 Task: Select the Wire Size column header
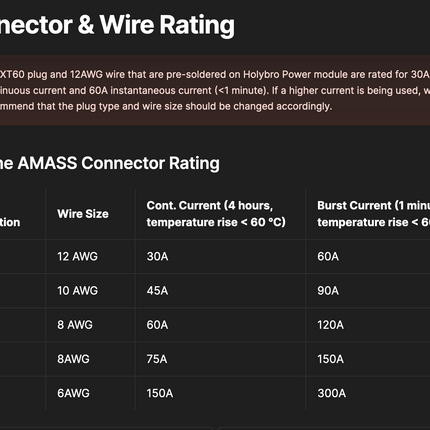click(83, 214)
